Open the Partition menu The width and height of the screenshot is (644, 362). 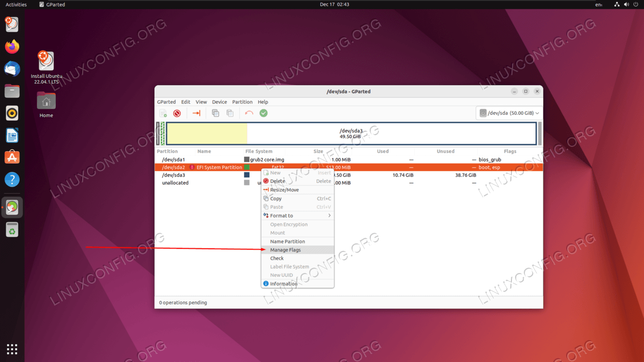click(x=242, y=102)
